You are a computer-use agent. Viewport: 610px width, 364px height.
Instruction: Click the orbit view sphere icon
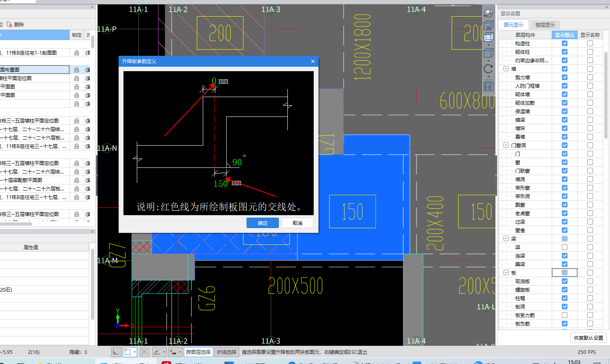(x=489, y=13)
